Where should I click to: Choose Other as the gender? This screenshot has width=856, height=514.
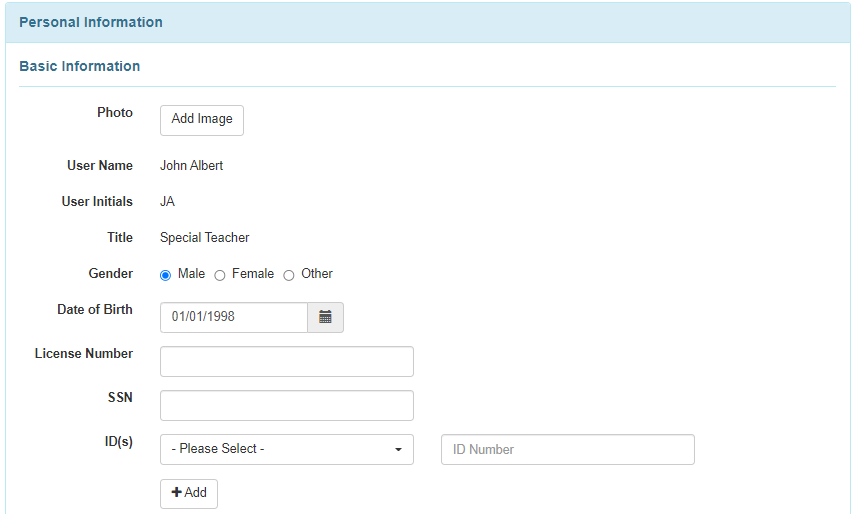tap(289, 275)
